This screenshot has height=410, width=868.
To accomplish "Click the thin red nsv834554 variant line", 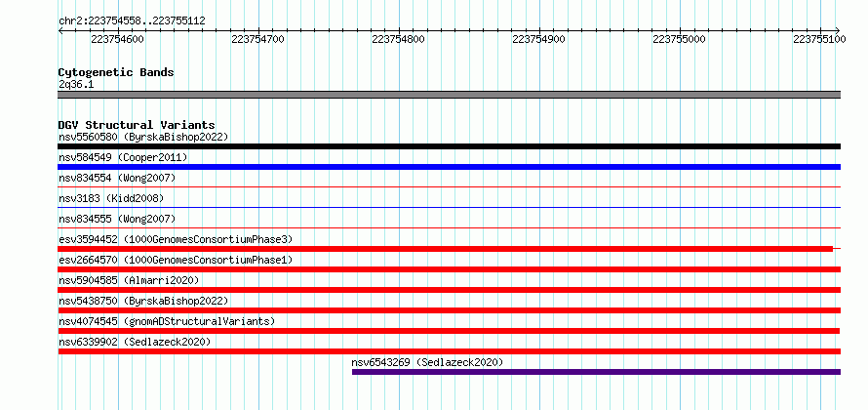I will pos(449,187).
